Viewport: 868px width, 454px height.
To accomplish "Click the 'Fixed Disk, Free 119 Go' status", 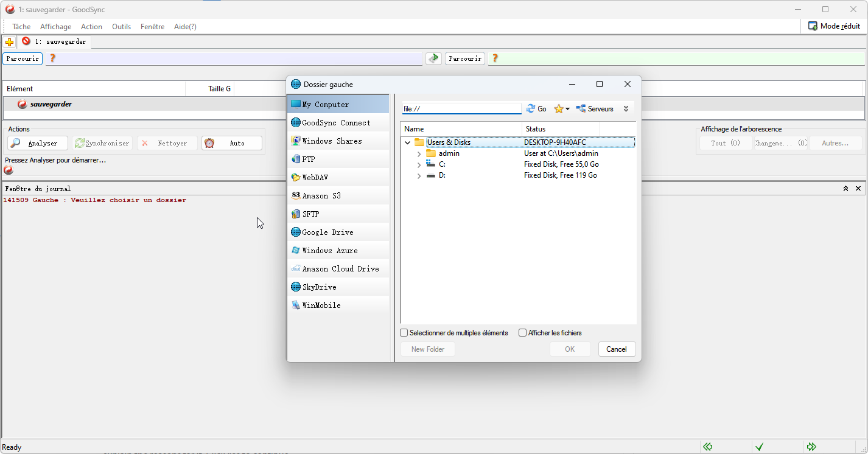I will click(561, 175).
